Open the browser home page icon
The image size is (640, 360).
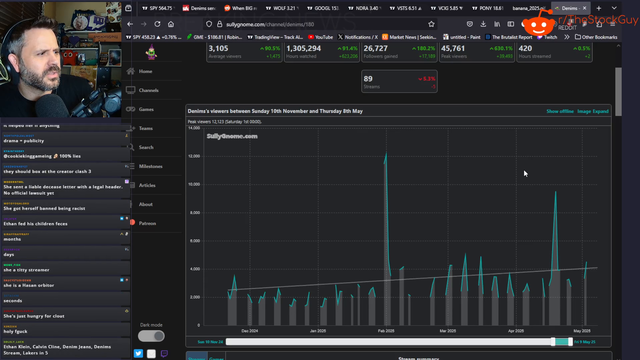point(171,24)
